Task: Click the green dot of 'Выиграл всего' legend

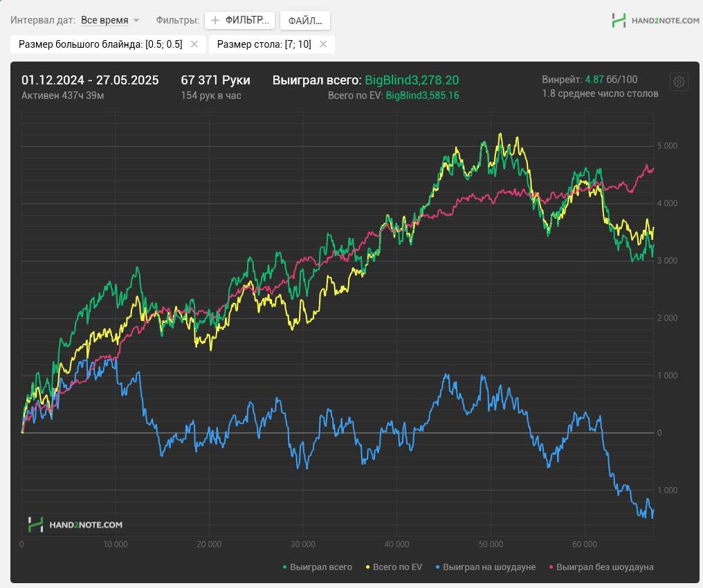Action: pos(284,567)
